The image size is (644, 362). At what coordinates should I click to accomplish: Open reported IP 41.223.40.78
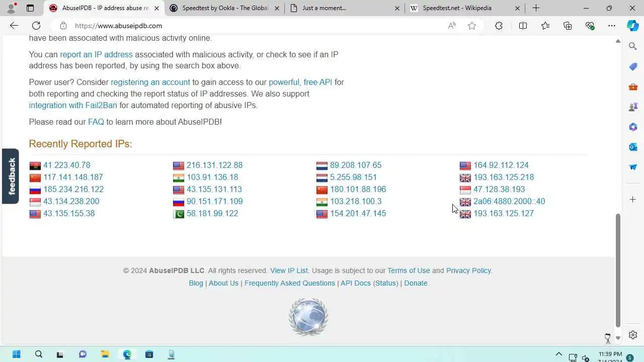(66, 165)
